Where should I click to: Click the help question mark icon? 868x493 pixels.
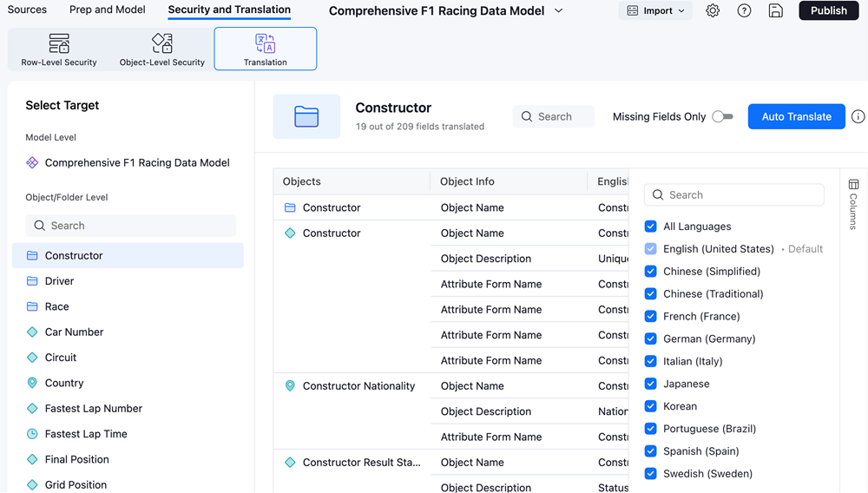point(744,11)
